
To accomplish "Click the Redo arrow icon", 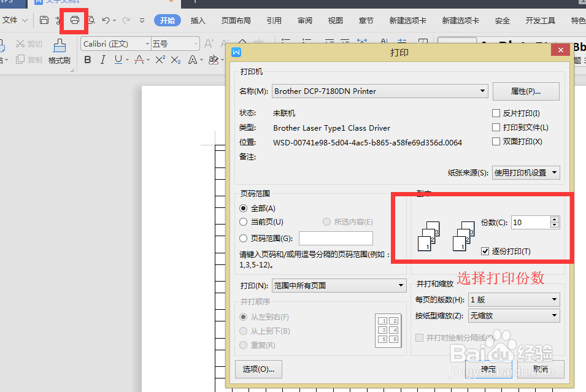I will pyautogui.click(x=125, y=20).
